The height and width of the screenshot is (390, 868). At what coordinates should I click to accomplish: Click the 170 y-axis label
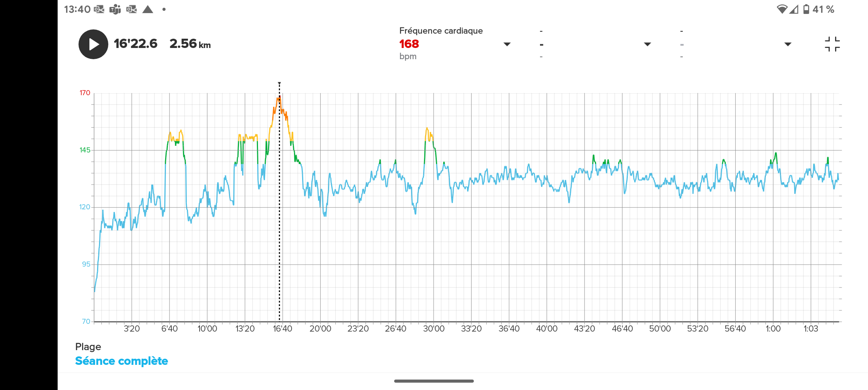85,93
